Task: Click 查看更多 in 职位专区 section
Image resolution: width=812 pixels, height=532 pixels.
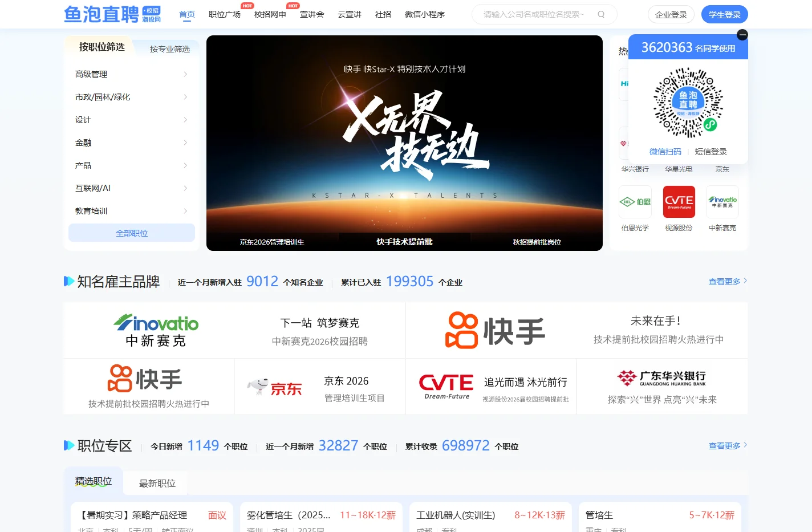Action: coord(728,446)
